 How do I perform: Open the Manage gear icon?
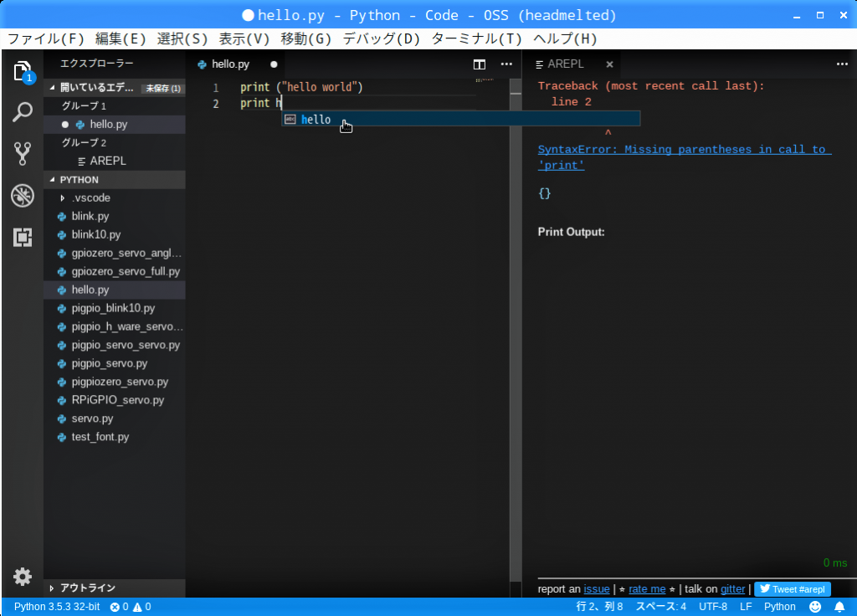point(23,577)
